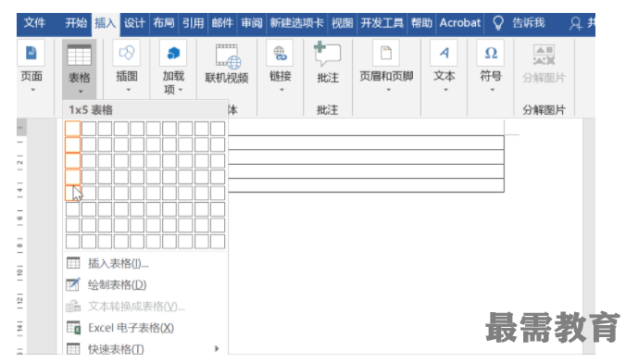Viewport: 626px width, 364px height.
Task: Open the 审阅 tab
Action: (252, 23)
